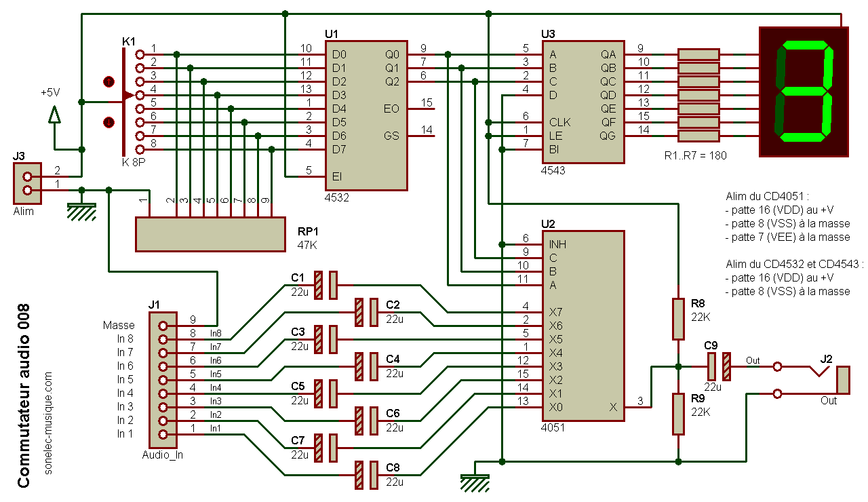Click the +5V power arrow symbol
The height and width of the screenshot is (502, 868).
pyautogui.click(x=54, y=114)
